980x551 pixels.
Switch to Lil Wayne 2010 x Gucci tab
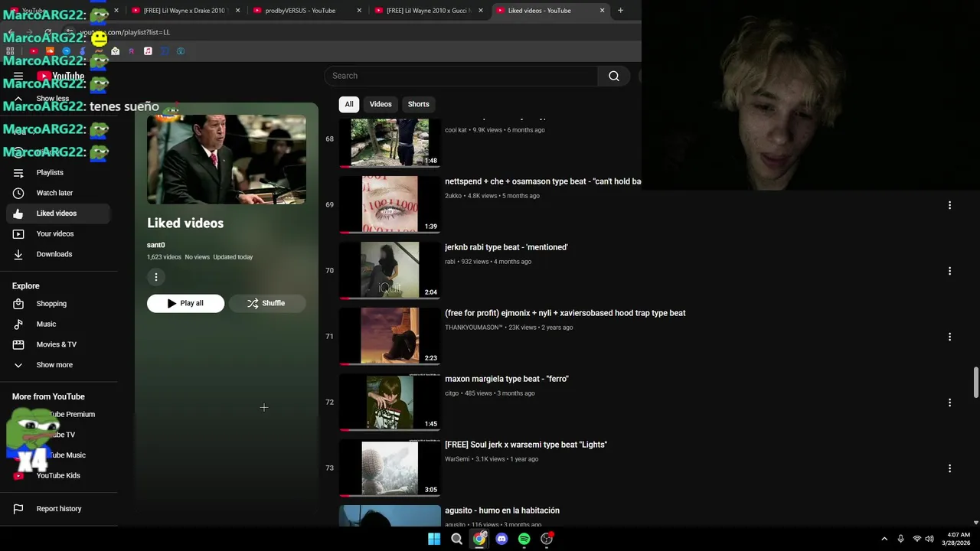pos(429,11)
